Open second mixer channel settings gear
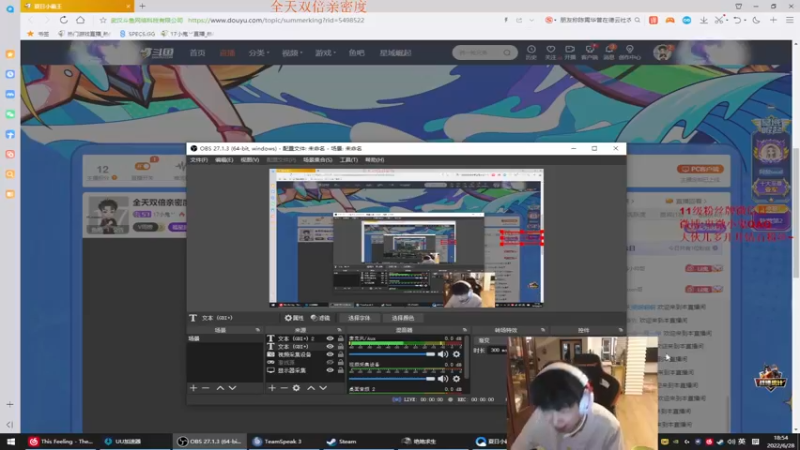Screen dimensions: 800x450 coord(457,379)
